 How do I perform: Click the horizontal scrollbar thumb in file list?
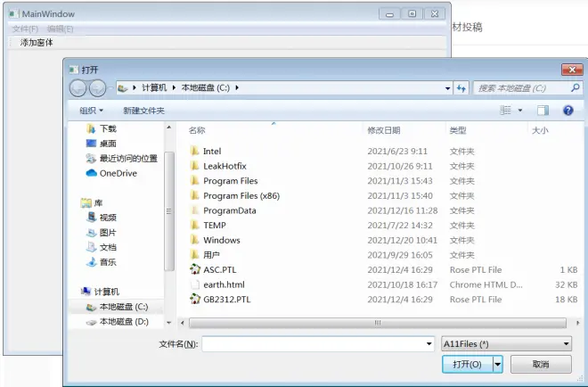pyautogui.click(x=378, y=323)
